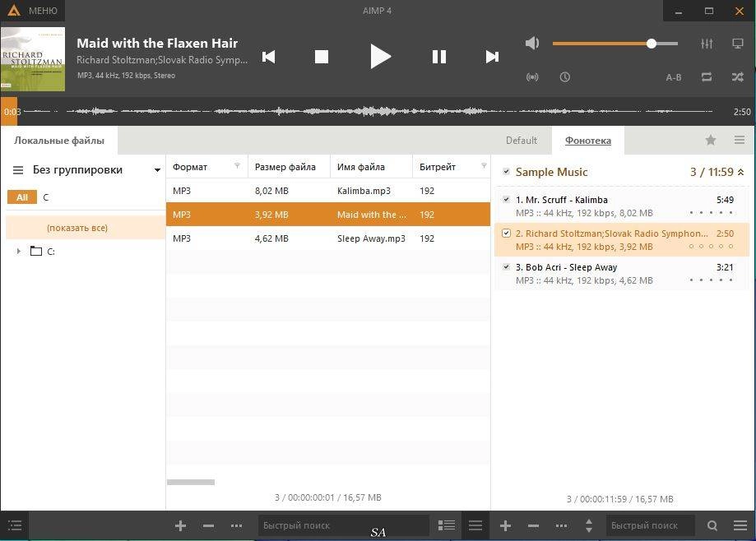Select the Bob Acri - Sleep Away entry
This screenshot has height=541, width=756.
[622, 274]
